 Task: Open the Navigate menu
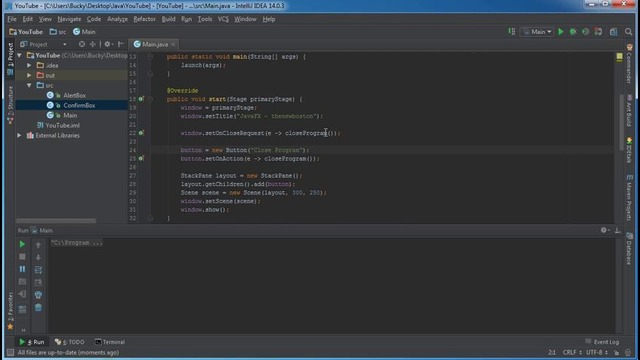click(x=69, y=19)
